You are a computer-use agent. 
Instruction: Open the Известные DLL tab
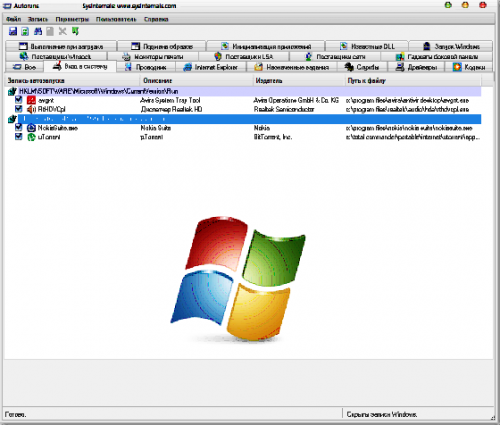(367, 46)
